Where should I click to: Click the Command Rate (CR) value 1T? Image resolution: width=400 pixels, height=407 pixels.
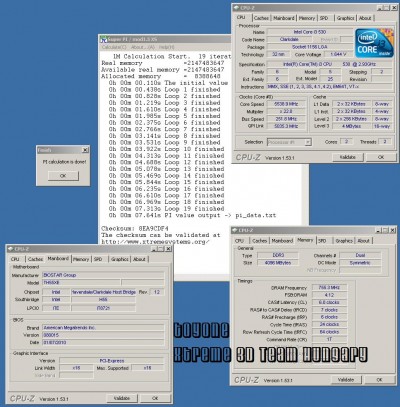pyautogui.click(x=329, y=339)
